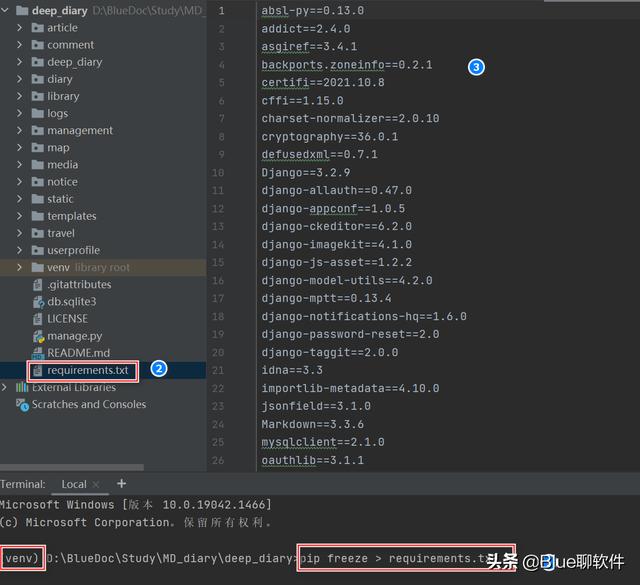
Task: Click the templates folder icon
Action: pyautogui.click(x=38, y=216)
